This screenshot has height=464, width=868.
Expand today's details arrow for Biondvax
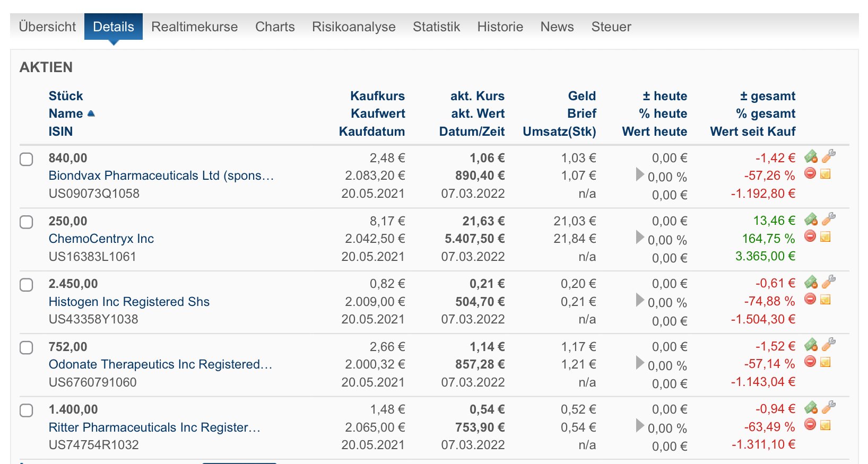pos(640,174)
